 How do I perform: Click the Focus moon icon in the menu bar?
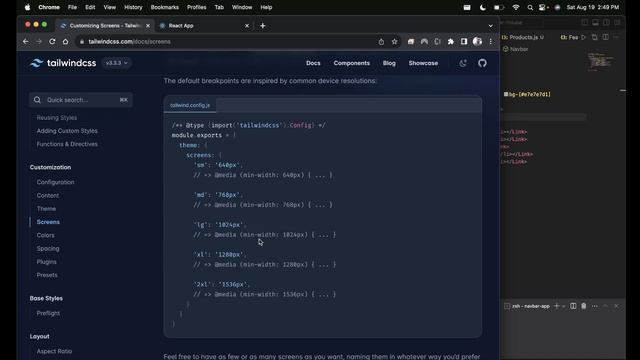click(x=482, y=7)
